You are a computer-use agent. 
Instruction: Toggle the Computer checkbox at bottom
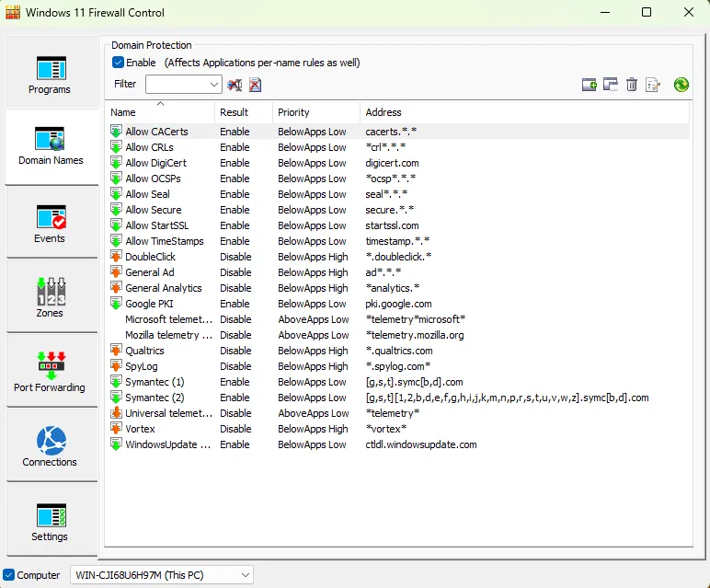(x=8, y=575)
